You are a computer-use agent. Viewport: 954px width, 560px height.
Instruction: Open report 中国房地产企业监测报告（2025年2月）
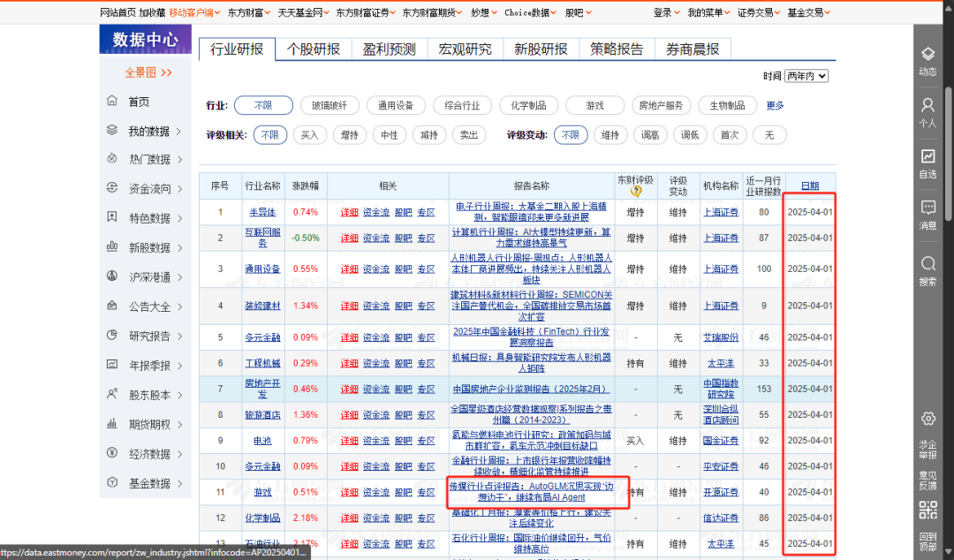pos(531,389)
